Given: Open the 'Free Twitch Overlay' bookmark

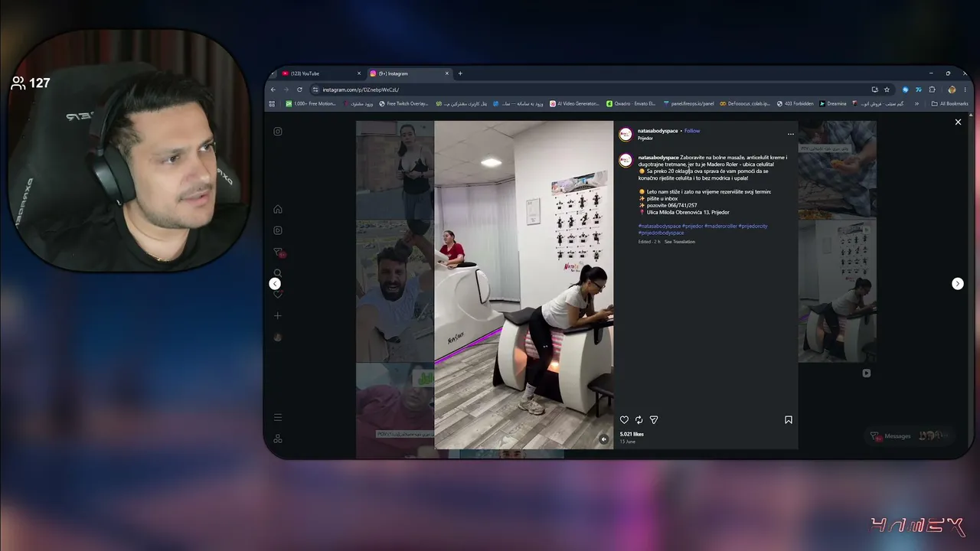Looking at the screenshot, I should click(403, 104).
